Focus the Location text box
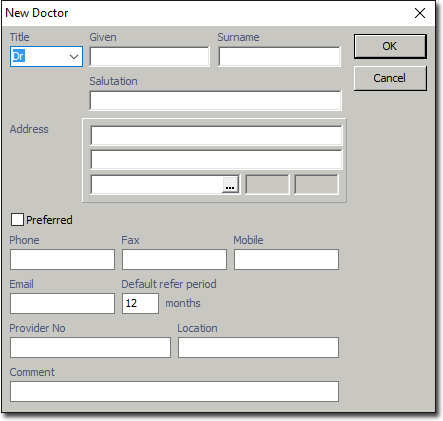The height and width of the screenshot is (421, 443). (x=258, y=347)
